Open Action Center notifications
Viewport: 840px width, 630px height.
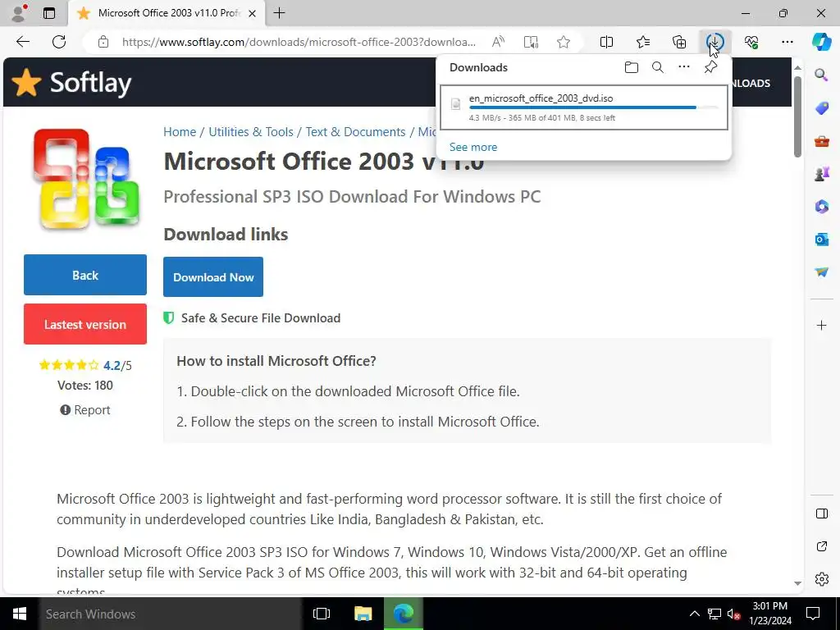point(813,614)
